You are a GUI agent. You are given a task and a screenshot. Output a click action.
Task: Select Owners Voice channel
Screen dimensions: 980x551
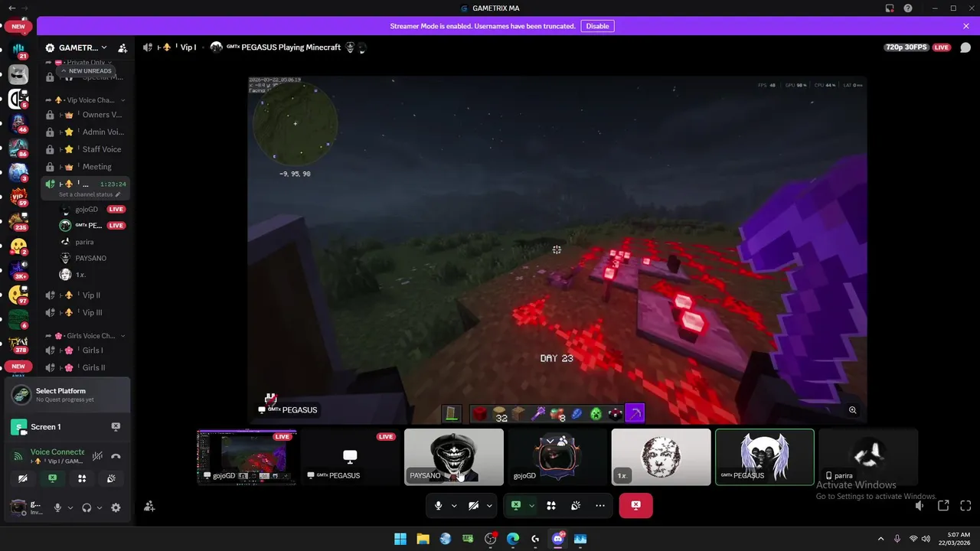[x=86, y=115]
